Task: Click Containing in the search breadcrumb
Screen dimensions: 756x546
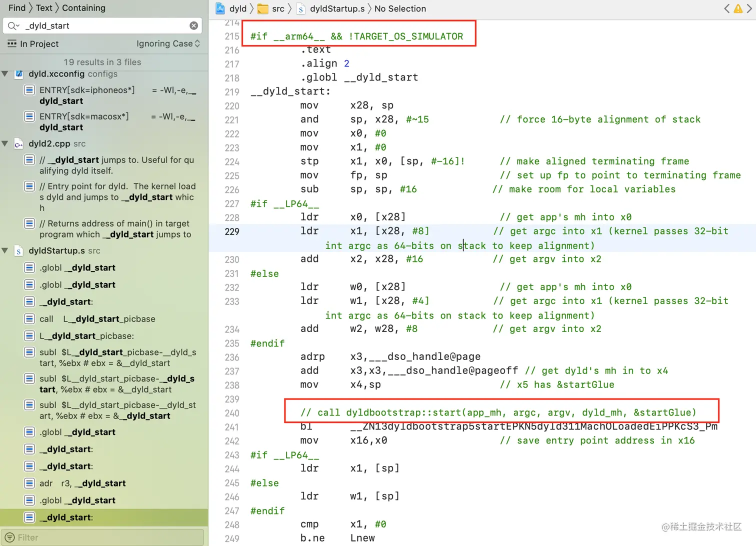Action: click(83, 7)
